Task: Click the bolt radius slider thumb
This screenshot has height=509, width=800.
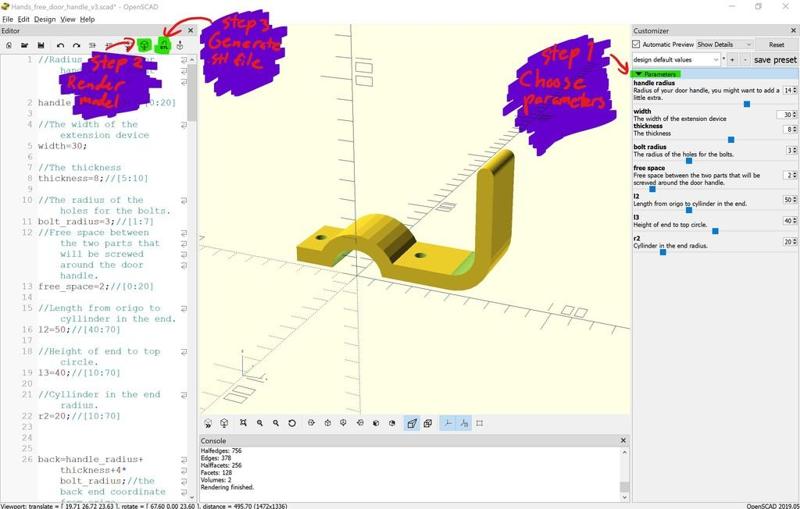Action: [689, 161]
